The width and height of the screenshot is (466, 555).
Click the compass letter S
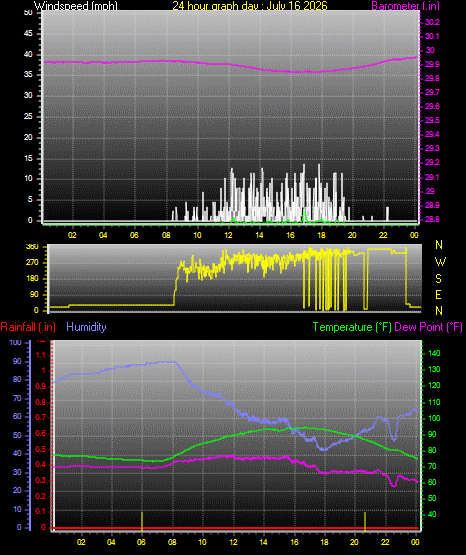pos(438,279)
